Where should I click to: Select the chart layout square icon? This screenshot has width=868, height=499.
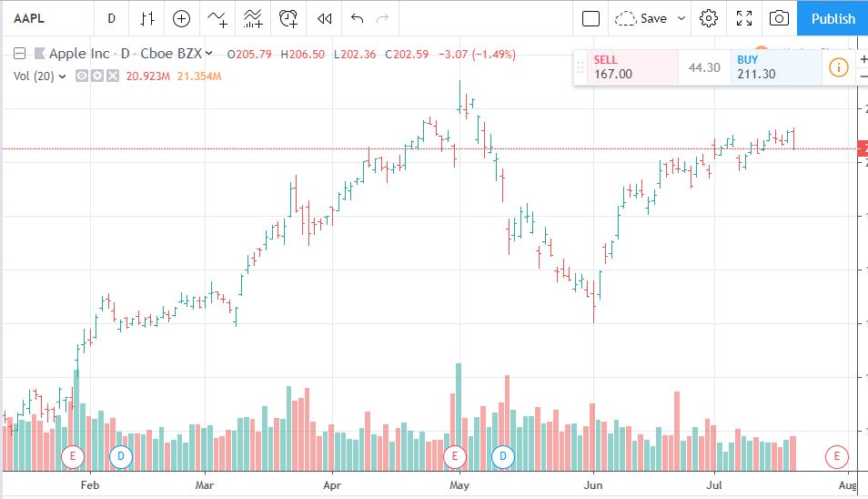click(590, 18)
